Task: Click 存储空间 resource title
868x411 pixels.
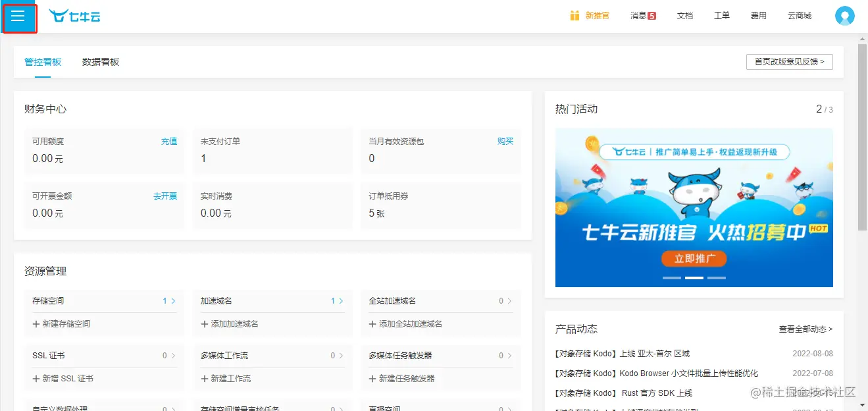Action: (x=48, y=301)
